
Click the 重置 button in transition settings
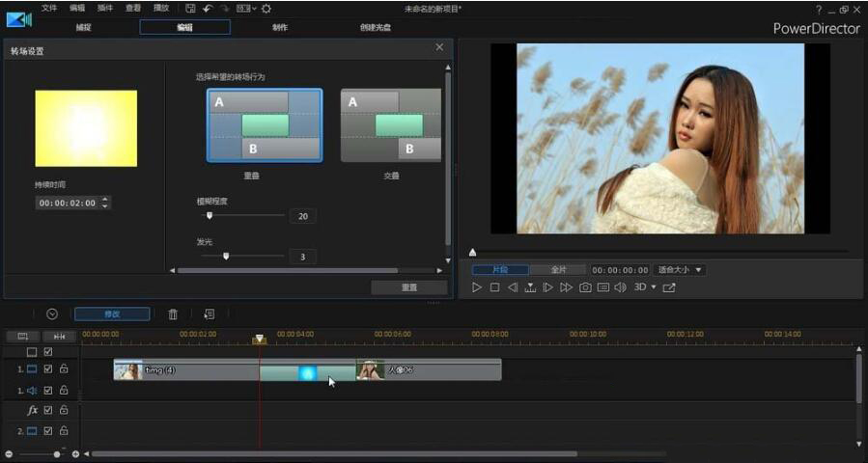tap(409, 287)
